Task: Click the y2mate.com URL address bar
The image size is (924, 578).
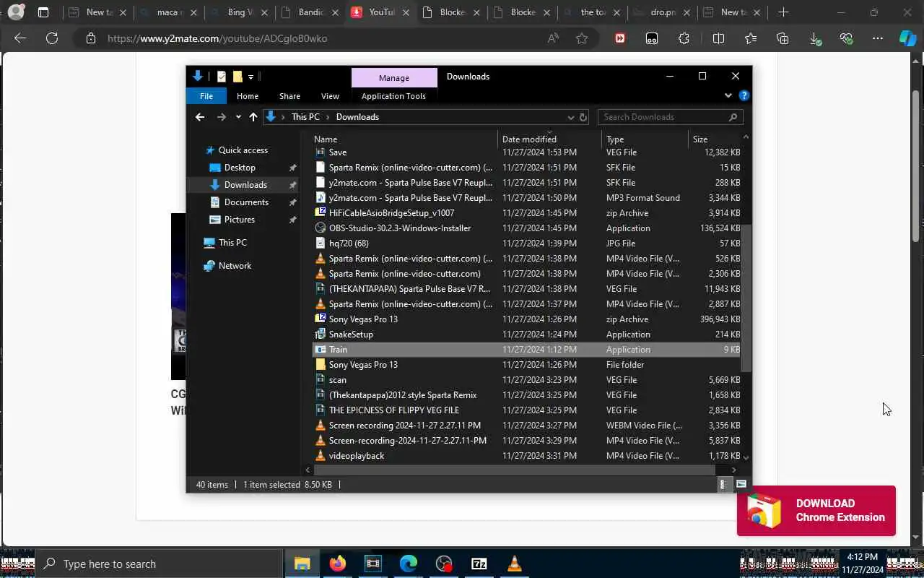Action: pos(217,38)
